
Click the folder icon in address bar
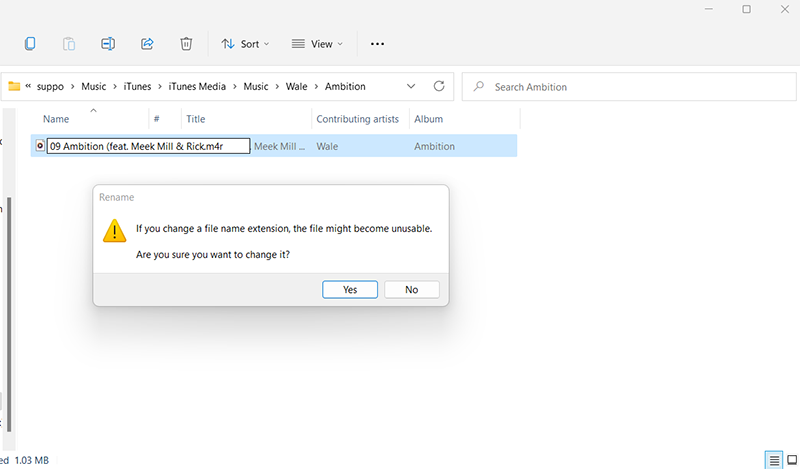(14, 87)
